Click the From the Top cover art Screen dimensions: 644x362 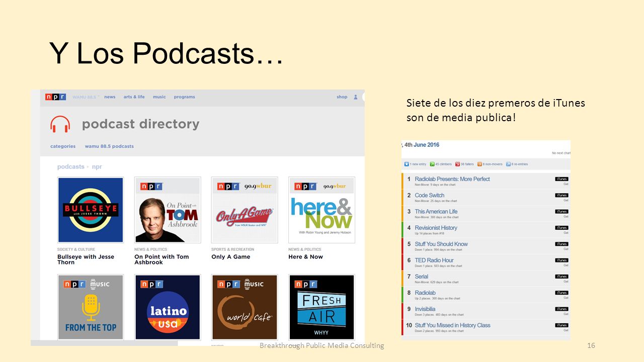(91, 307)
